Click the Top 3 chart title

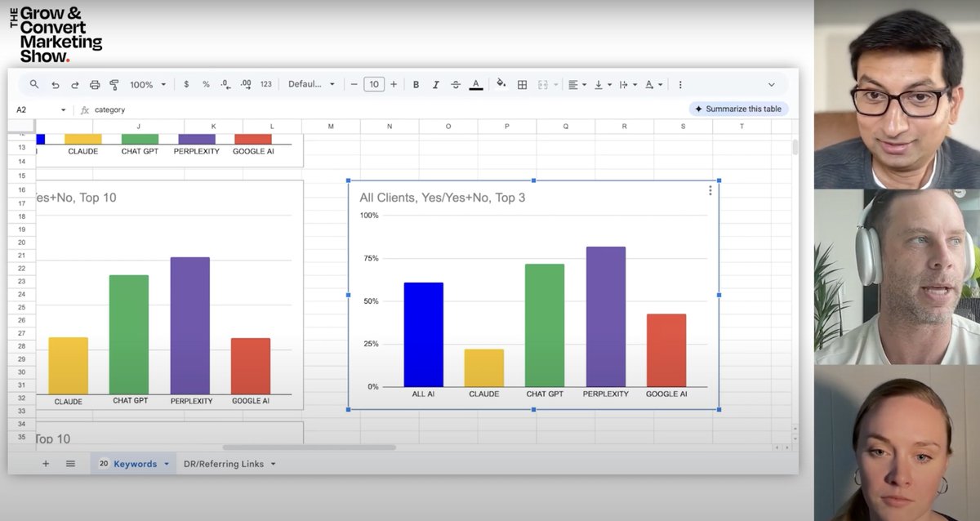click(443, 198)
